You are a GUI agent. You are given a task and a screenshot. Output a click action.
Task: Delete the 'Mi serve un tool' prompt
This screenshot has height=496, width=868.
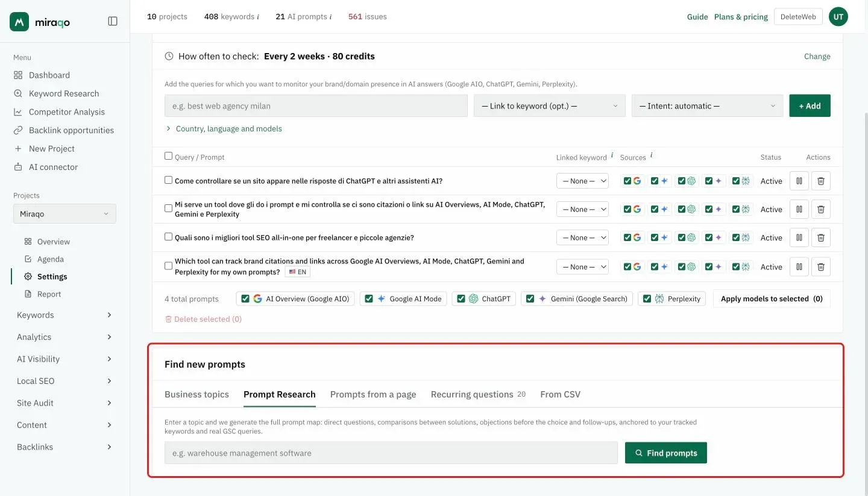[x=821, y=209]
